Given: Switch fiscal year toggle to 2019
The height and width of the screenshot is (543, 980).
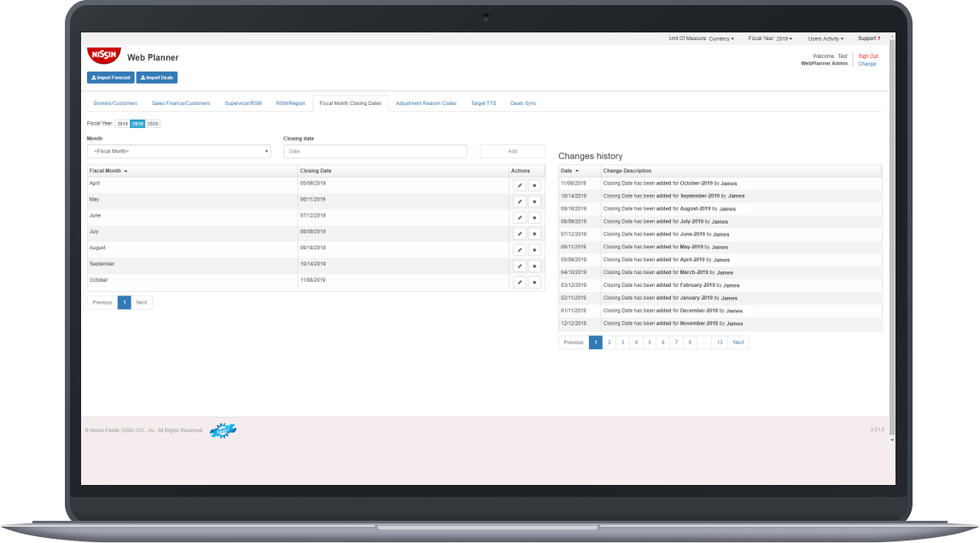Looking at the screenshot, I should coord(137,122).
